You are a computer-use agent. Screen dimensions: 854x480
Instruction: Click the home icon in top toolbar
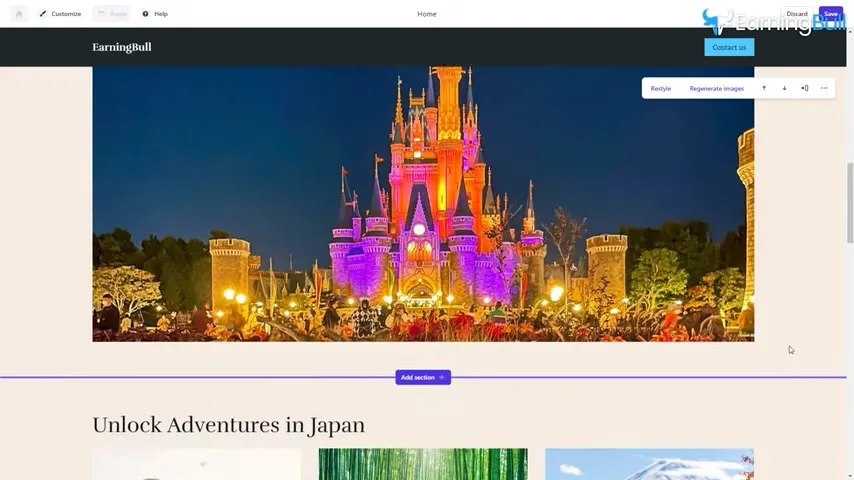19,14
